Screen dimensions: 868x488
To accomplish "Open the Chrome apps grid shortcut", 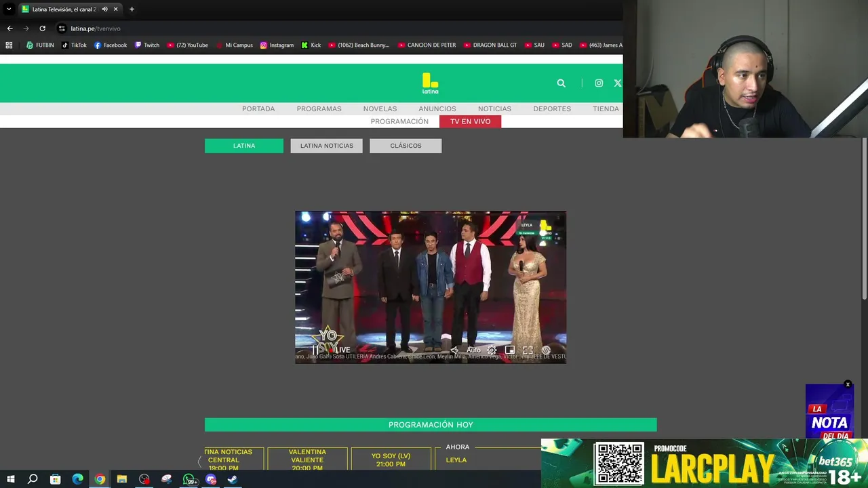I will (9, 45).
